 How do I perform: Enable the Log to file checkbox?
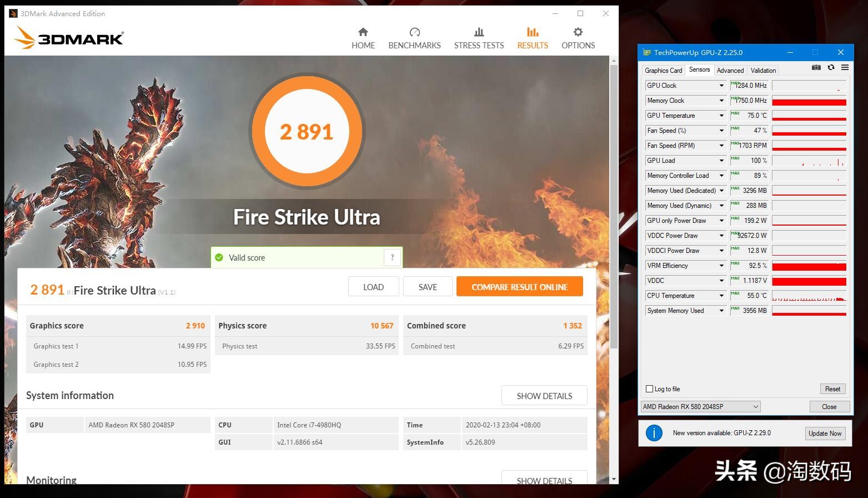(650, 389)
